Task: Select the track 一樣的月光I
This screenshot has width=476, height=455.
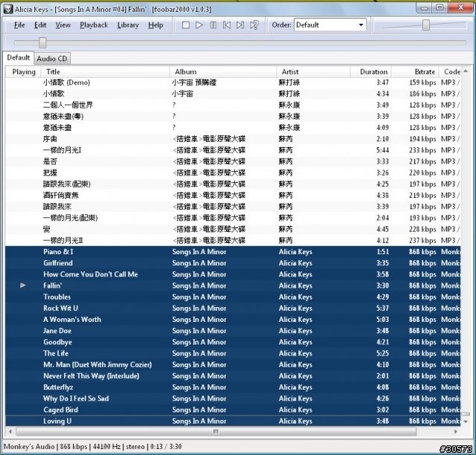Action: (x=233, y=150)
